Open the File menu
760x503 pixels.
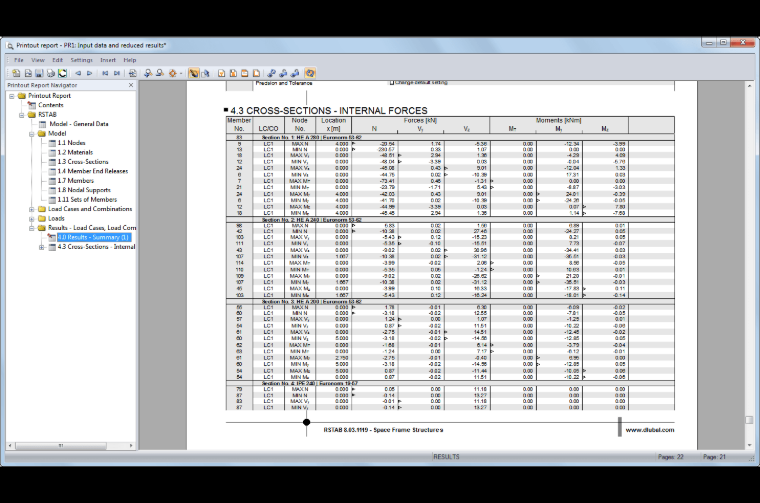tap(19, 60)
